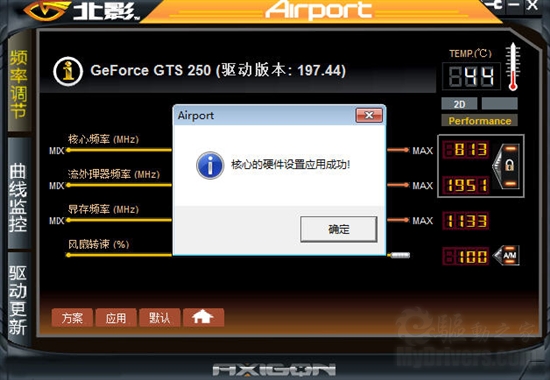Select the 2D mode tab
550x380 pixels.
coord(459,104)
